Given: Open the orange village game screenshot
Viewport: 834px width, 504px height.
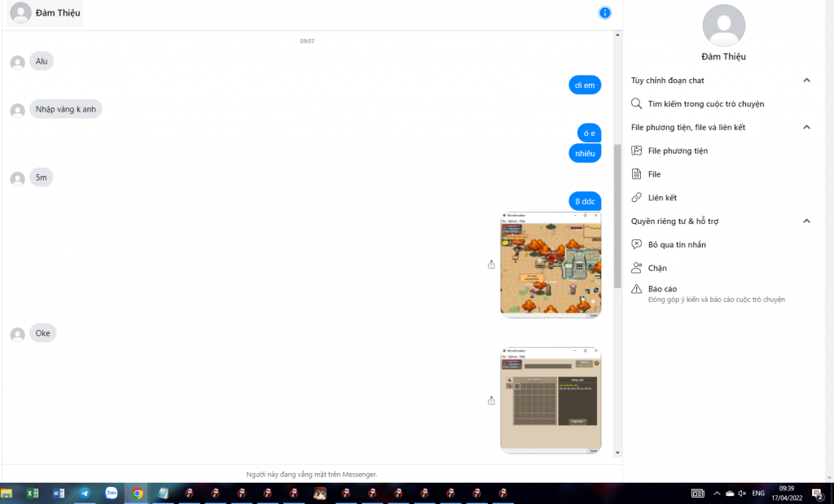Looking at the screenshot, I should tap(551, 265).
